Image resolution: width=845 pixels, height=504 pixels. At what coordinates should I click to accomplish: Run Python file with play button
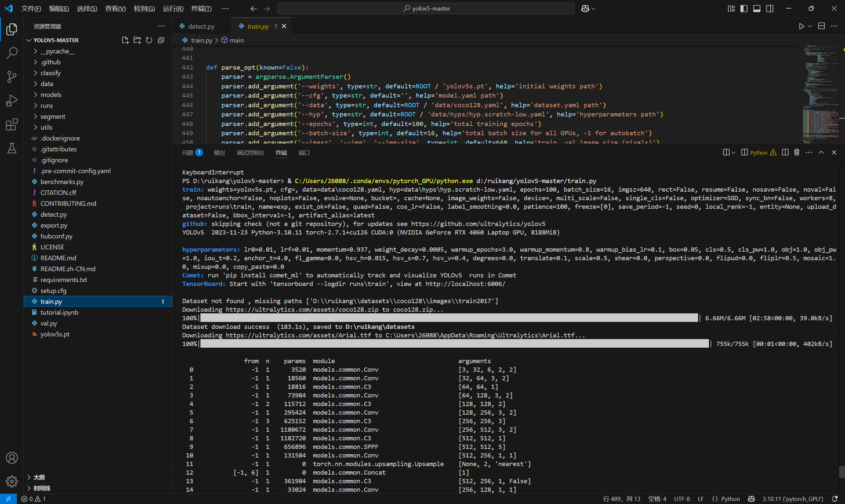point(801,26)
